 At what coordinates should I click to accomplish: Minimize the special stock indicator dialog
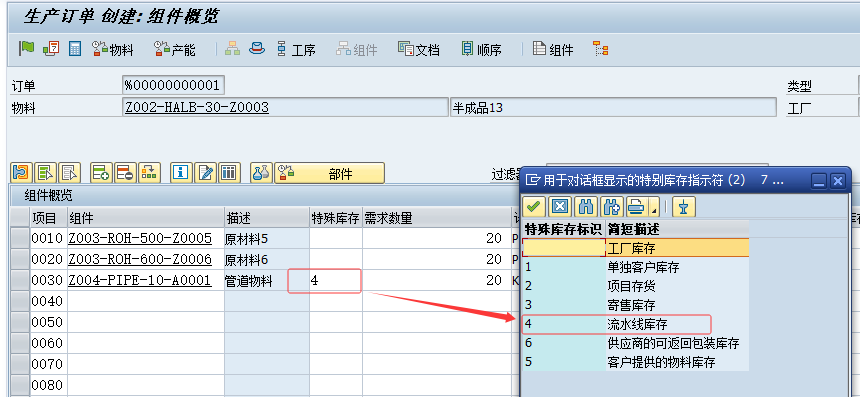coord(819,180)
